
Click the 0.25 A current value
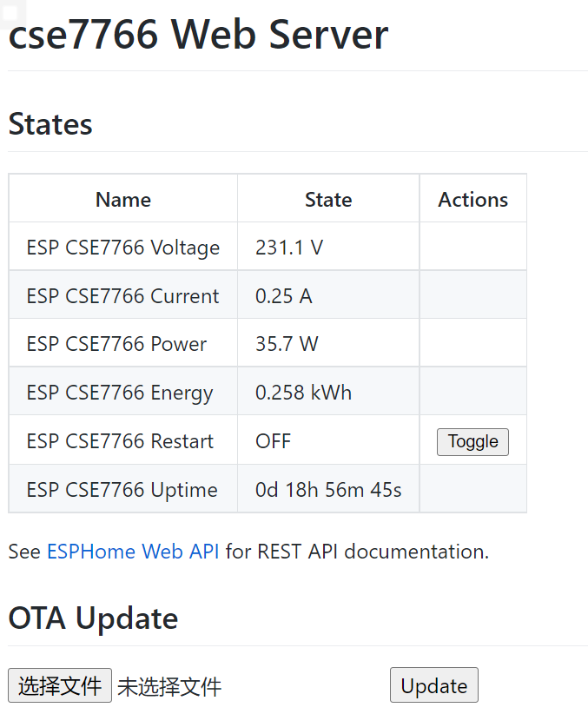(284, 296)
